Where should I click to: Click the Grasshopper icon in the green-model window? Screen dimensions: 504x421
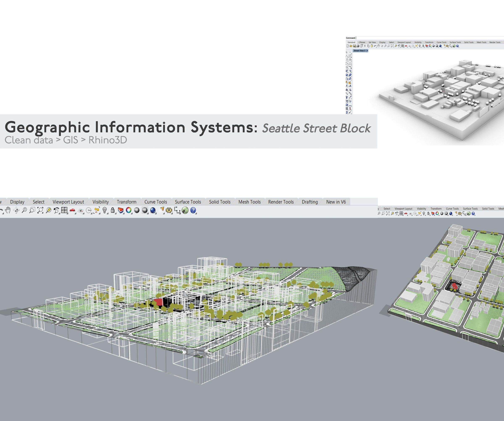pyautogui.click(x=469, y=214)
